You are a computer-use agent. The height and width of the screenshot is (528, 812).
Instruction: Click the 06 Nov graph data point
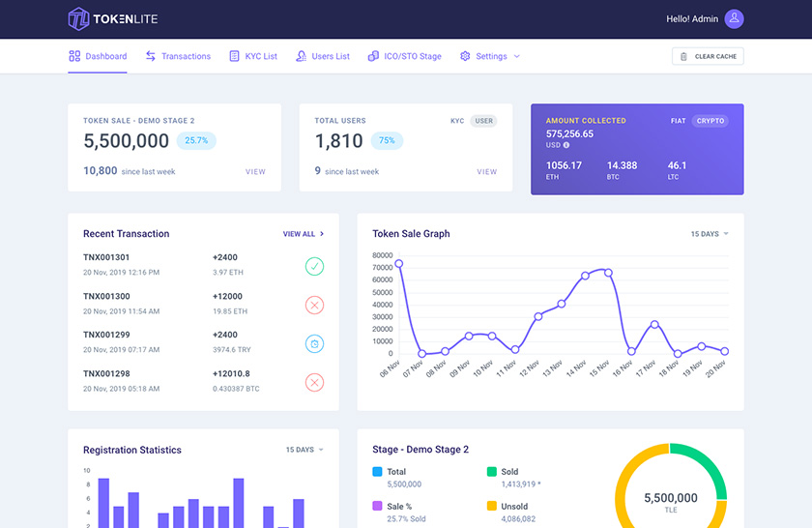pos(398,263)
